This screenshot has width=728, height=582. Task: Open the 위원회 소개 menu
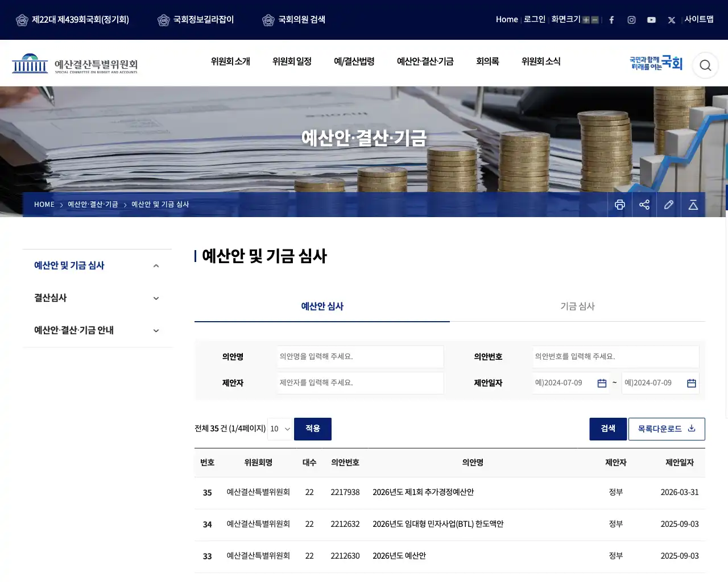click(x=230, y=61)
